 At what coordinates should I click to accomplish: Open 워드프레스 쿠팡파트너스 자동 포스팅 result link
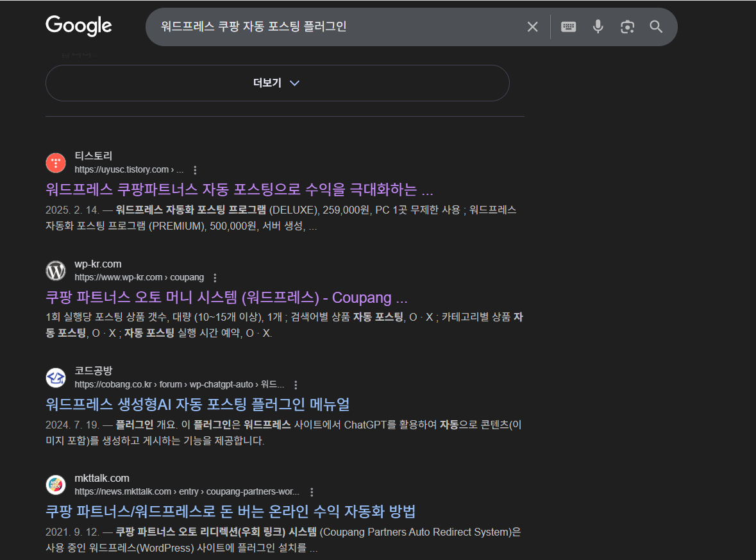(239, 189)
